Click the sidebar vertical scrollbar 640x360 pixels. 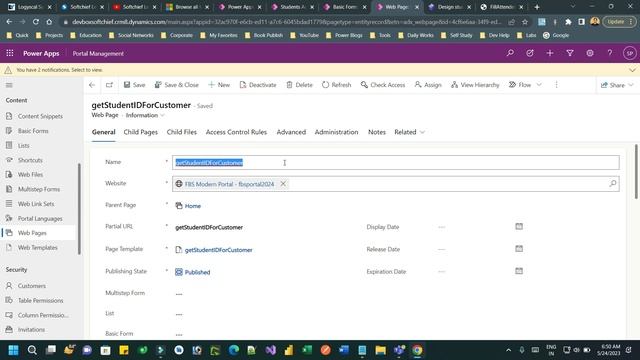[79, 209]
